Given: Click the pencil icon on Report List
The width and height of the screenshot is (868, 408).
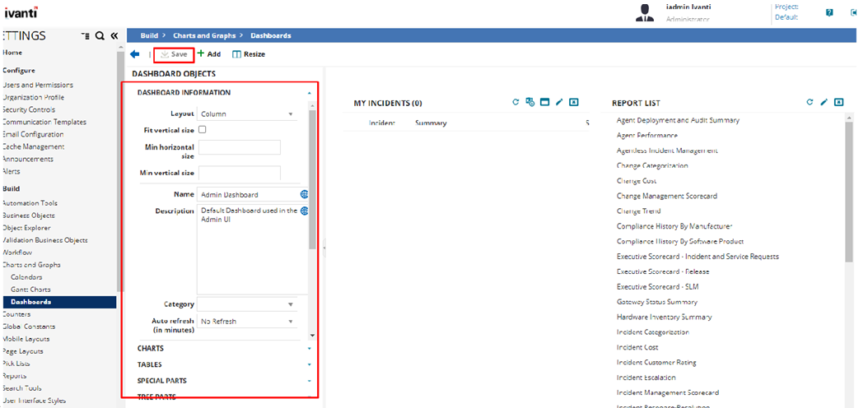Looking at the screenshot, I should [824, 103].
